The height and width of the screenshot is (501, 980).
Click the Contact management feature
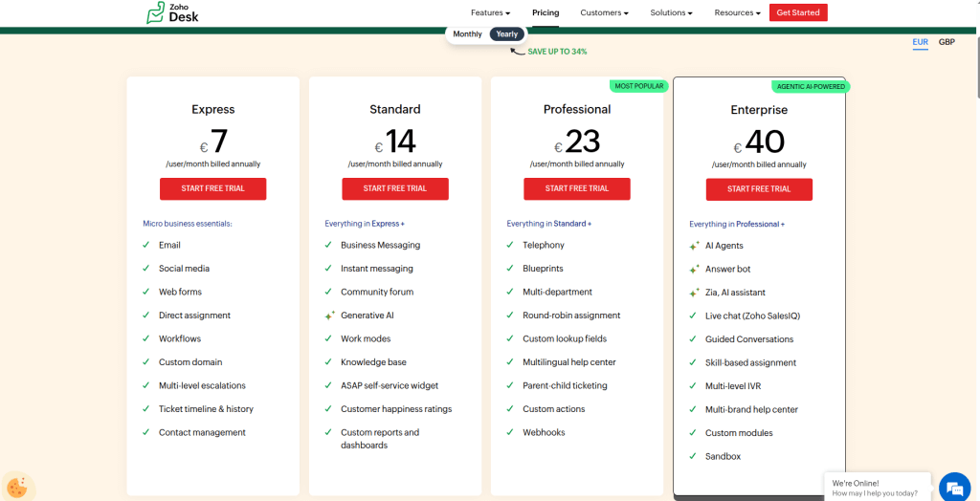202,432
